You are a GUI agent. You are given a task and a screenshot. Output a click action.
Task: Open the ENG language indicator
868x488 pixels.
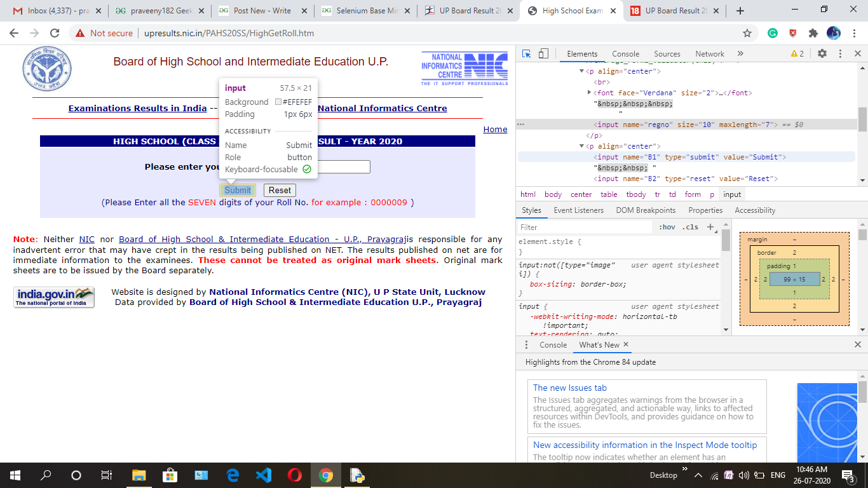tap(778, 475)
